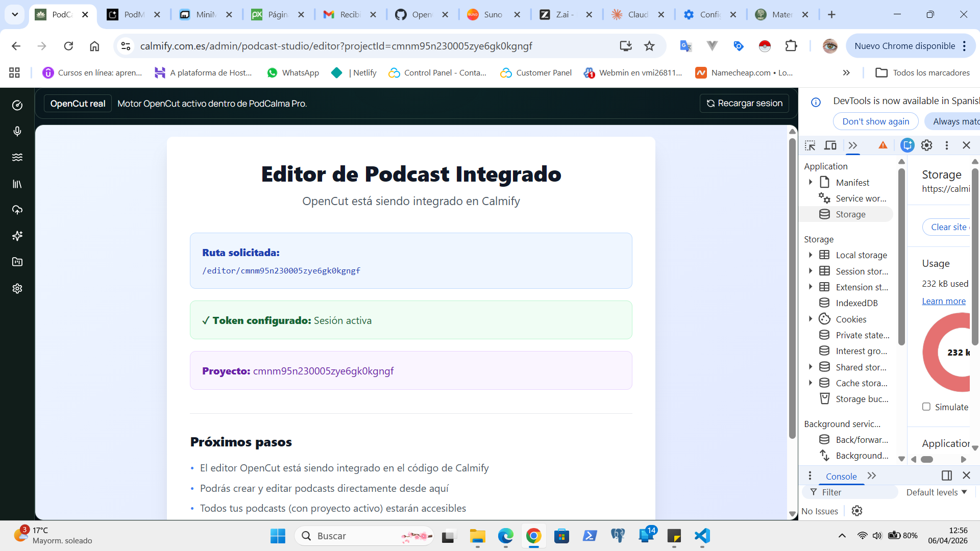Toggle the console drawer sidebar icon
Viewport: 980px width, 551px height.
pos(947,475)
